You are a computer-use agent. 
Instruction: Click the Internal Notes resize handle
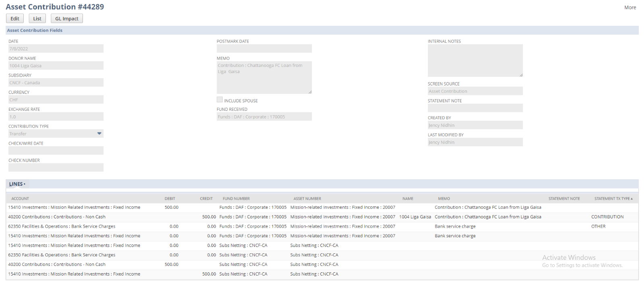[x=521, y=75]
